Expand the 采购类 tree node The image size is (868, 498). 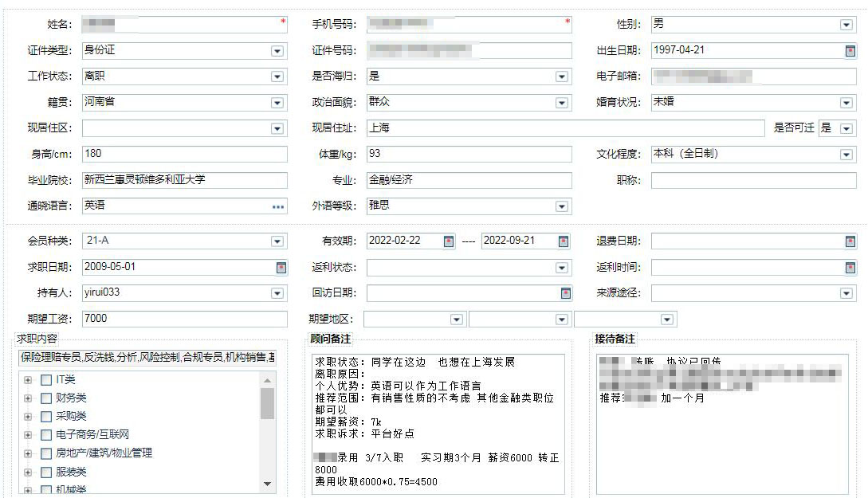[28, 416]
